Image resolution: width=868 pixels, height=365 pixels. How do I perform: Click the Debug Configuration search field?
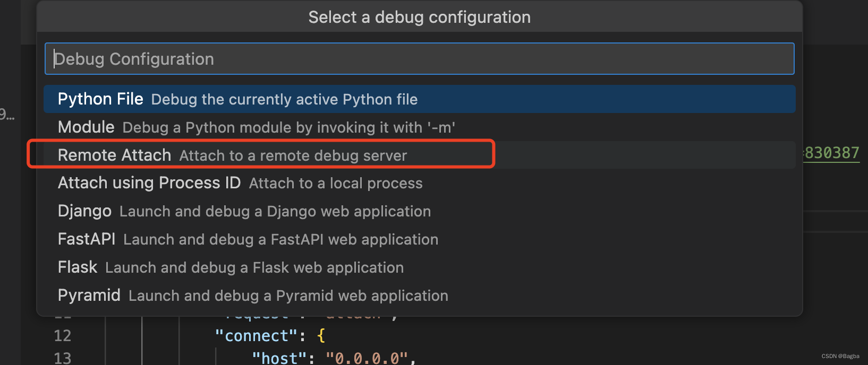pyautogui.click(x=419, y=59)
